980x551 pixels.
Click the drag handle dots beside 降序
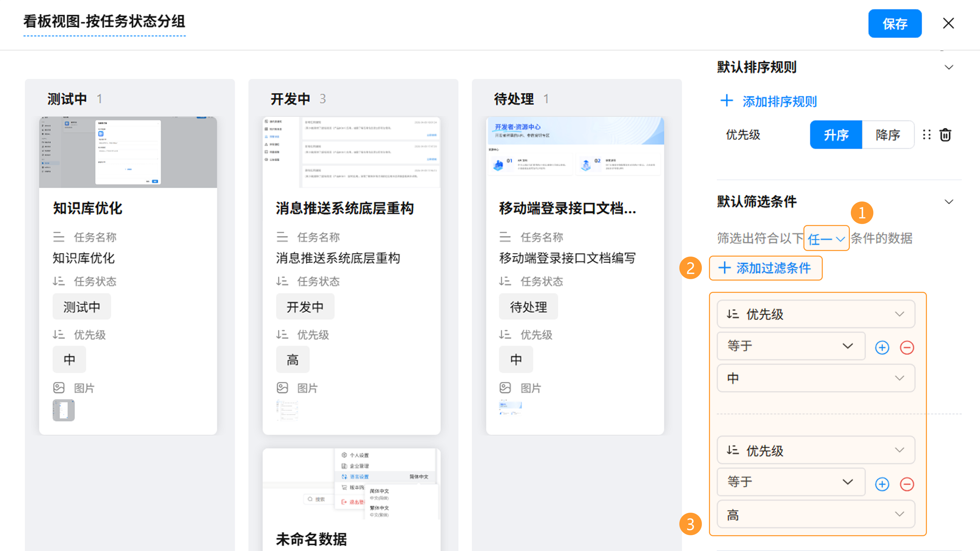pos(927,135)
